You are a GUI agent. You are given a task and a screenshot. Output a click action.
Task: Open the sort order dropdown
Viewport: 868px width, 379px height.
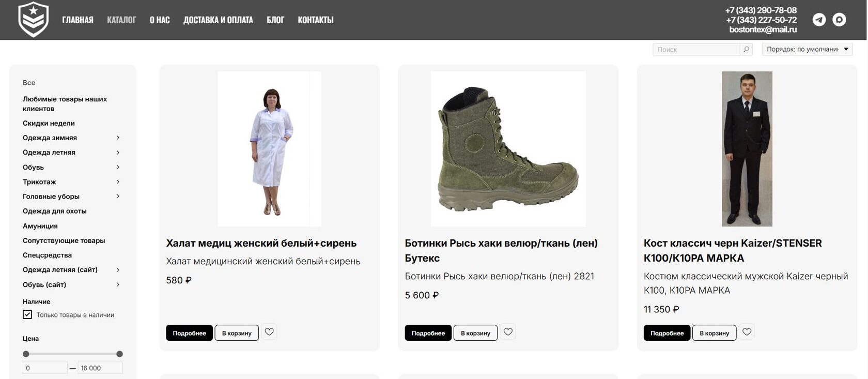807,49
